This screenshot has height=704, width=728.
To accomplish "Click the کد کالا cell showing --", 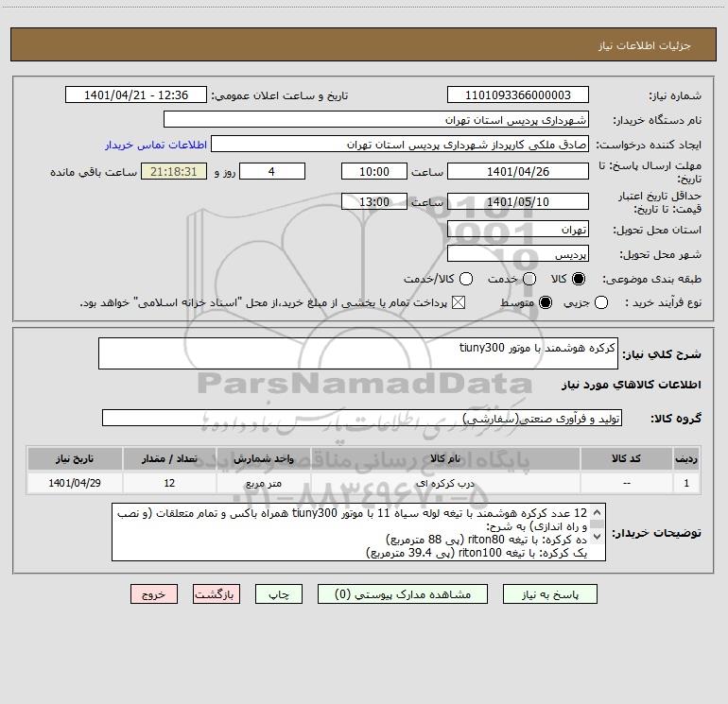I will (626, 483).
